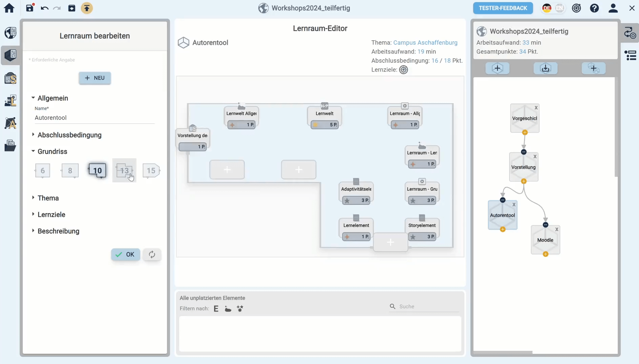This screenshot has width=639, height=364.
Task: Click the minus connector above Moodle node
Action: tap(545, 225)
